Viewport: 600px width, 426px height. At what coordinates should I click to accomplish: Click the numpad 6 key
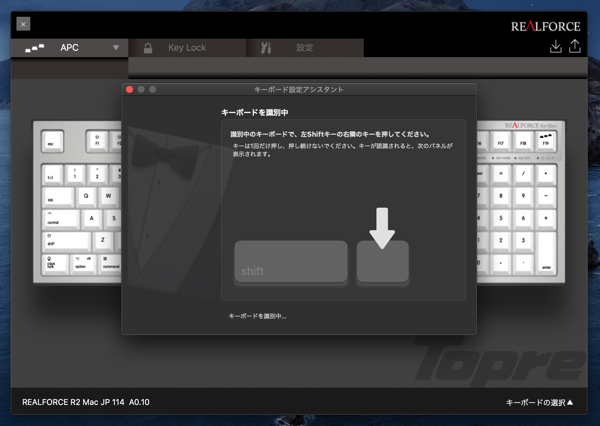(x=523, y=219)
